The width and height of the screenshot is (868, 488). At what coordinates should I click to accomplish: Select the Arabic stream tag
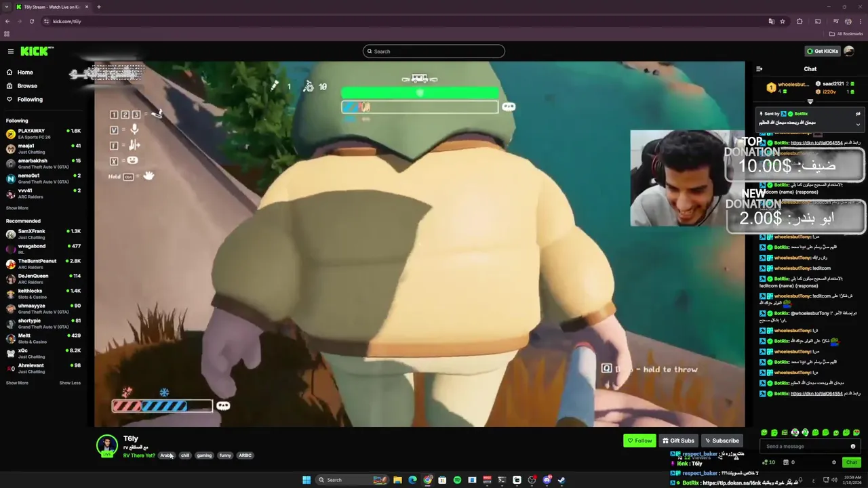[x=166, y=455]
